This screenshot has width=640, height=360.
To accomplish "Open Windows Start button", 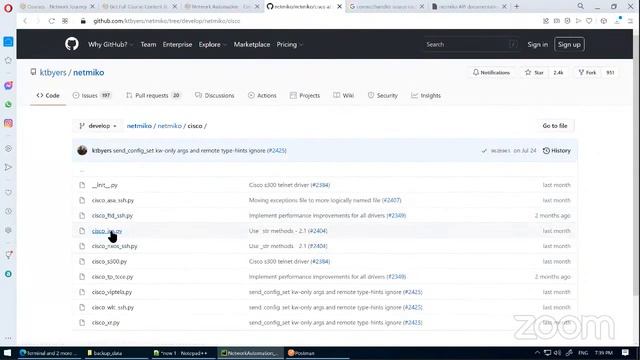I will point(7,353).
